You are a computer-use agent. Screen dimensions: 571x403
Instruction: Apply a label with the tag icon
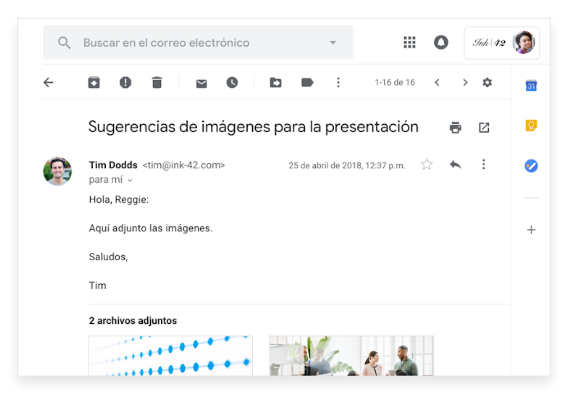click(x=307, y=83)
